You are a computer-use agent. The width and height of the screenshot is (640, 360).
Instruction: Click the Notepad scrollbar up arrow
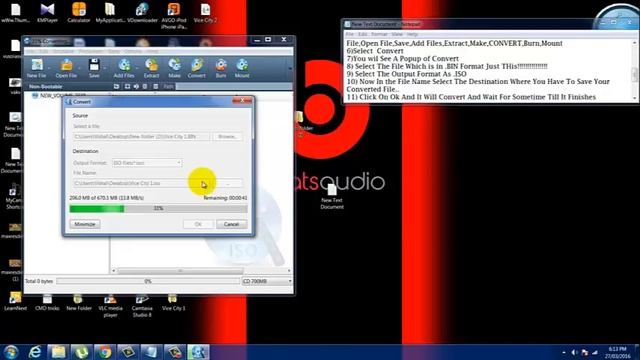tap(635, 43)
